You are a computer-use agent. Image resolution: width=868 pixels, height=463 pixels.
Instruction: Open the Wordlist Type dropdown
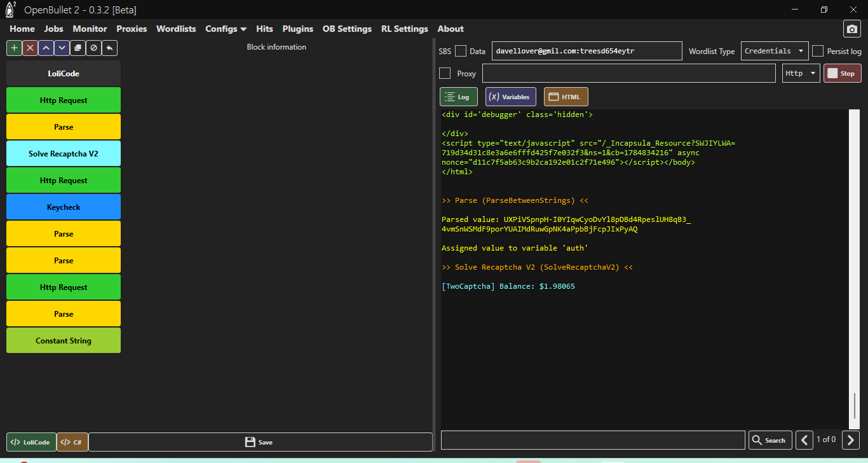[x=774, y=51]
